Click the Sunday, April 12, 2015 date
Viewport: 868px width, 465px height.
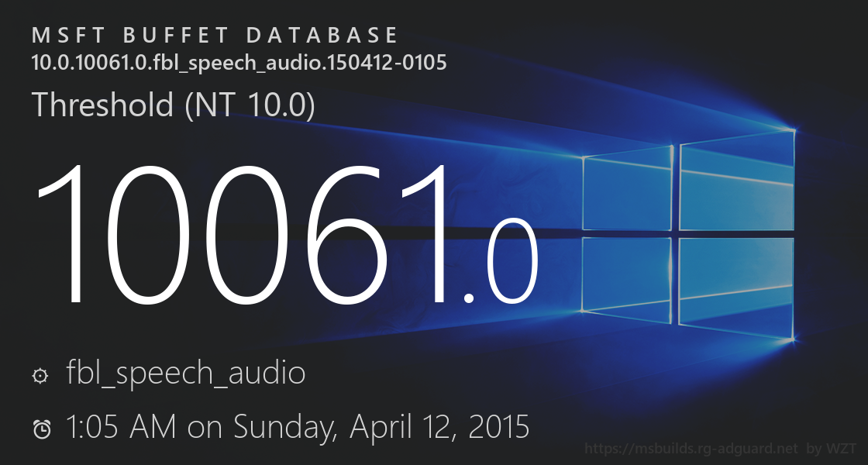point(382,426)
